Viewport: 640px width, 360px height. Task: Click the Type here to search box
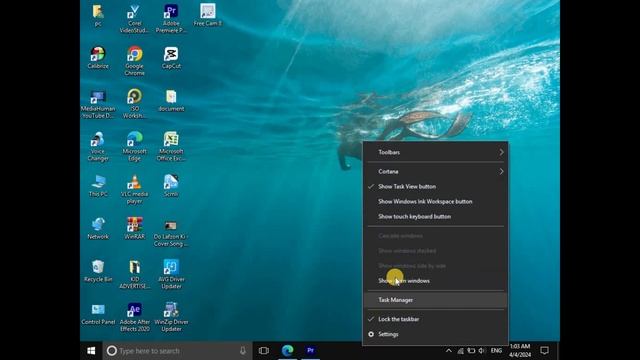click(x=177, y=351)
